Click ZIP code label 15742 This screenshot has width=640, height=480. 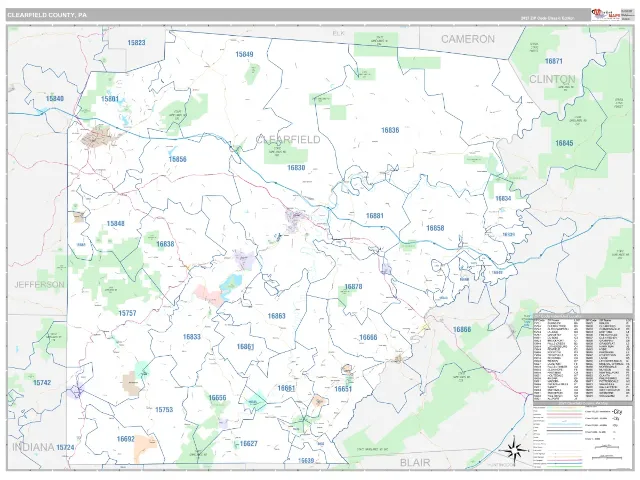click(42, 383)
